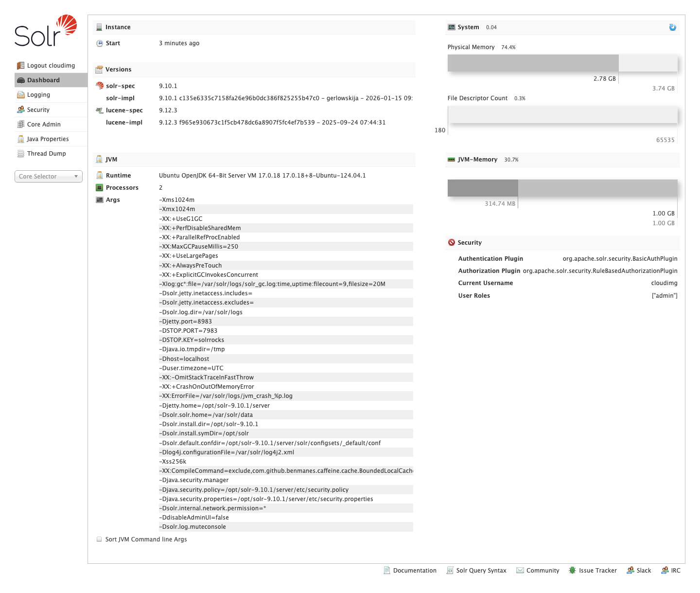Click the 3 minutes ago start time
This screenshot has width=700, height=593.
pyautogui.click(x=179, y=43)
